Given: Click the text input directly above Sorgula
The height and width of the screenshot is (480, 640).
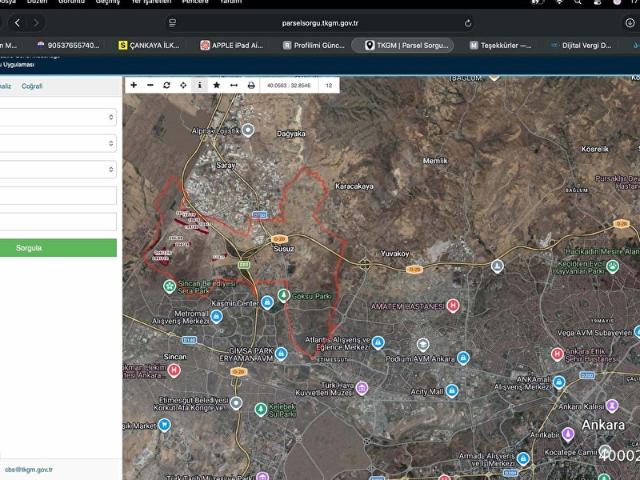Looking at the screenshot, I should (x=58, y=222).
